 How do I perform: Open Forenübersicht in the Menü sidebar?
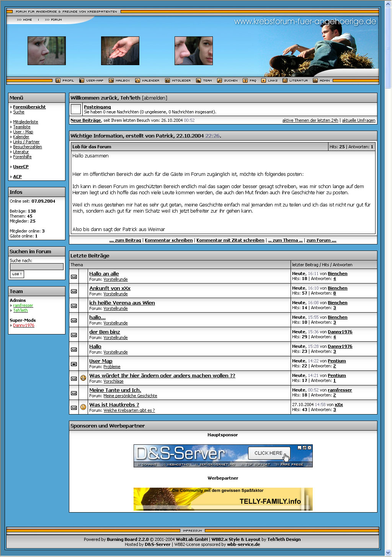[29, 107]
